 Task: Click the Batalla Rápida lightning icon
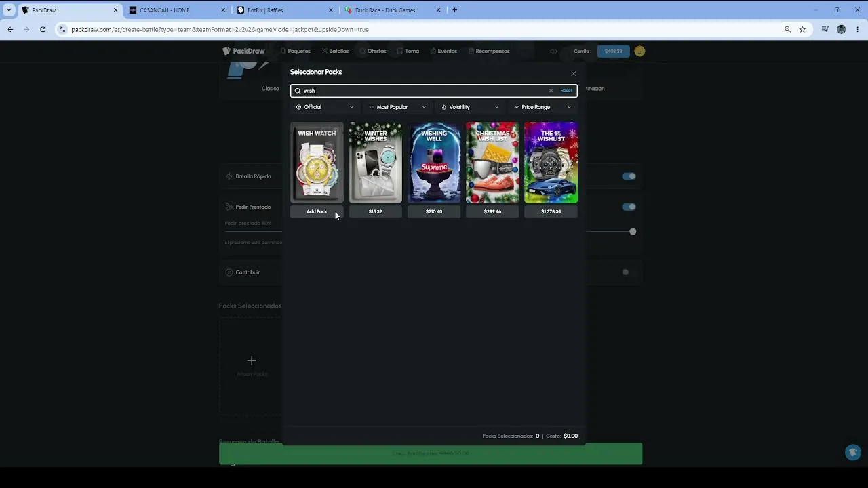point(229,176)
